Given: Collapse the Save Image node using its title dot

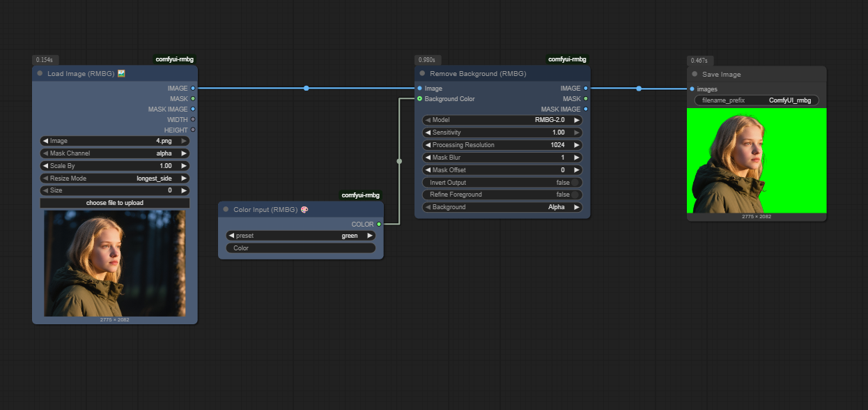Looking at the screenshot, I should tap(695, 75).
